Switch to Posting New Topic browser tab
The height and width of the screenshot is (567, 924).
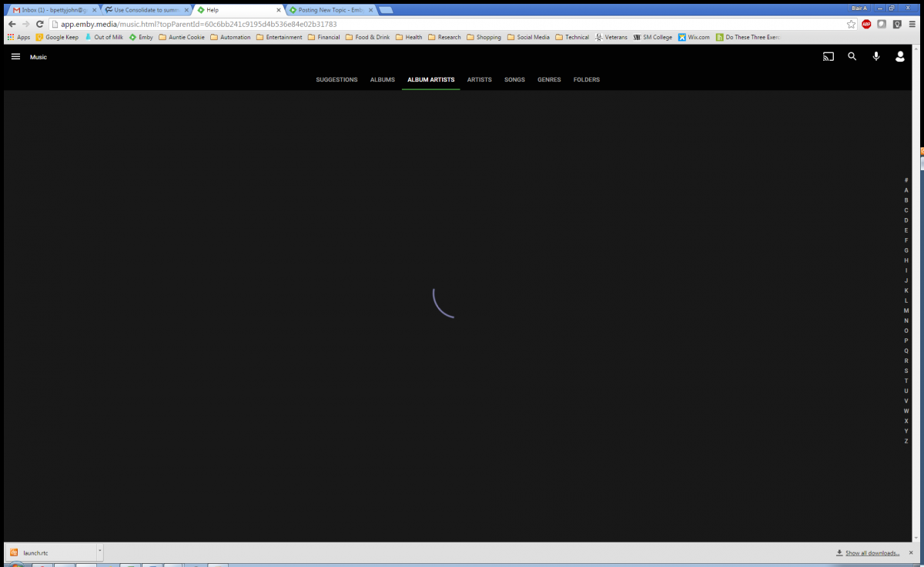330,10
